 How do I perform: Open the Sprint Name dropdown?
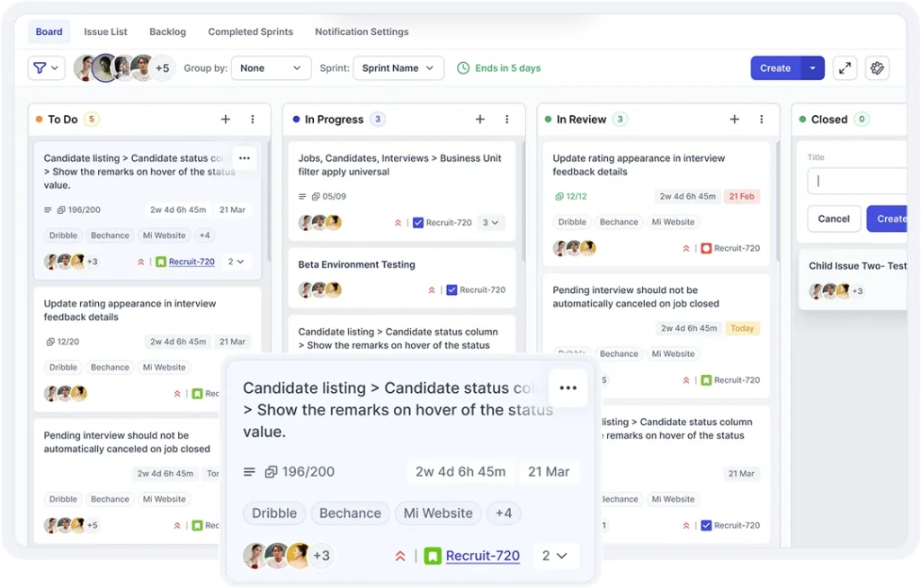click(398, 68)
